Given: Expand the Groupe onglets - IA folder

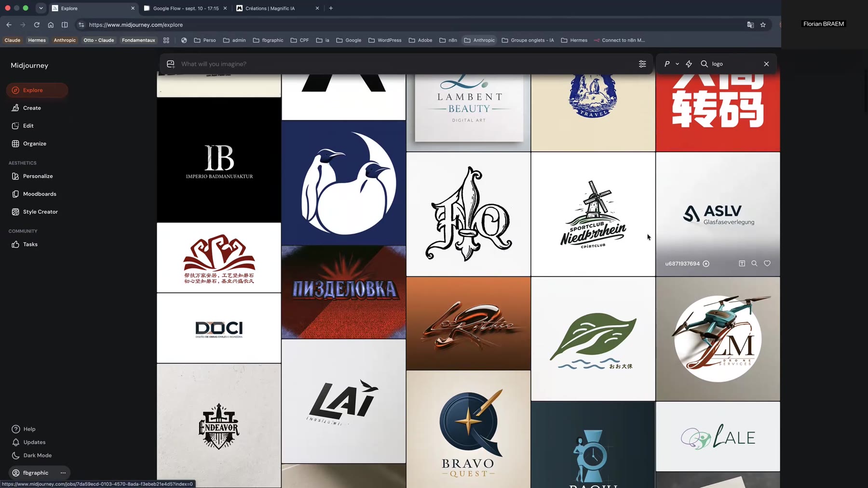Looking at the screenshot, I should [x=528, y=40].
